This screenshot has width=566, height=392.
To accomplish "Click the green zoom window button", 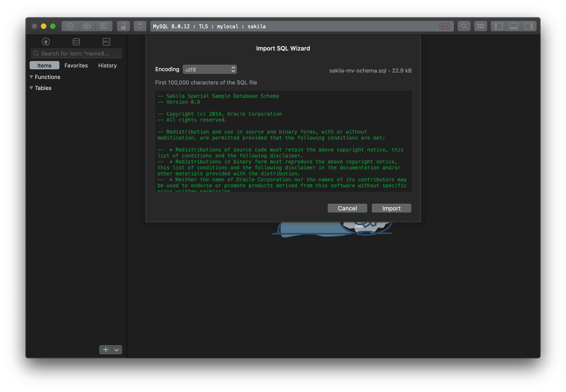I will (53, 26).
